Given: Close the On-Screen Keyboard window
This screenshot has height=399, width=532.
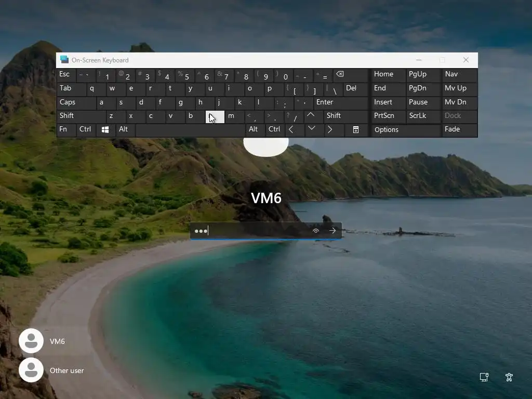Looking at the screenshot, I should point(466,60).
